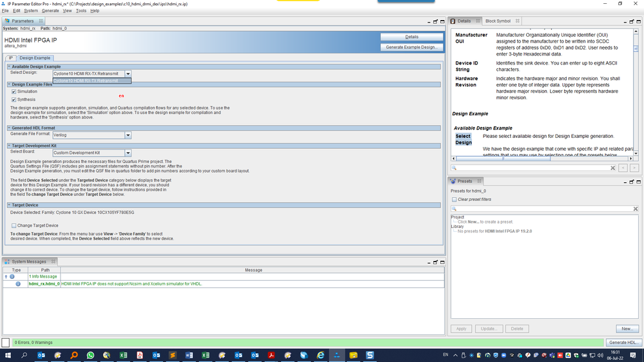This screenshot has width=644, height=362.
Task: Switch to the Block Symbol tab
Action: (x=498, y=21)
